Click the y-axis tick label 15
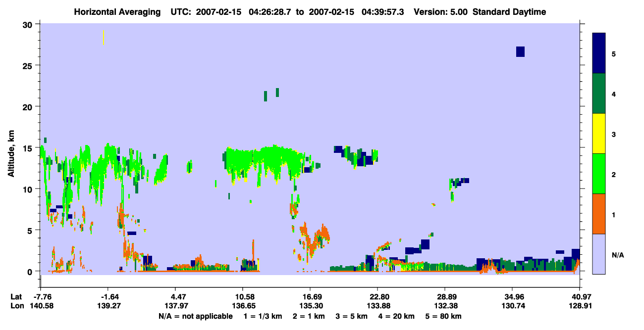 [x=28, y=148]
